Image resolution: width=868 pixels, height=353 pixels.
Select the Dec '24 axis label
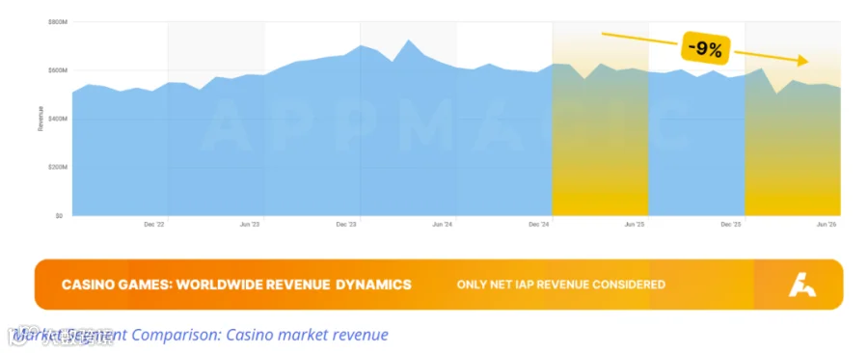(538, 225)
